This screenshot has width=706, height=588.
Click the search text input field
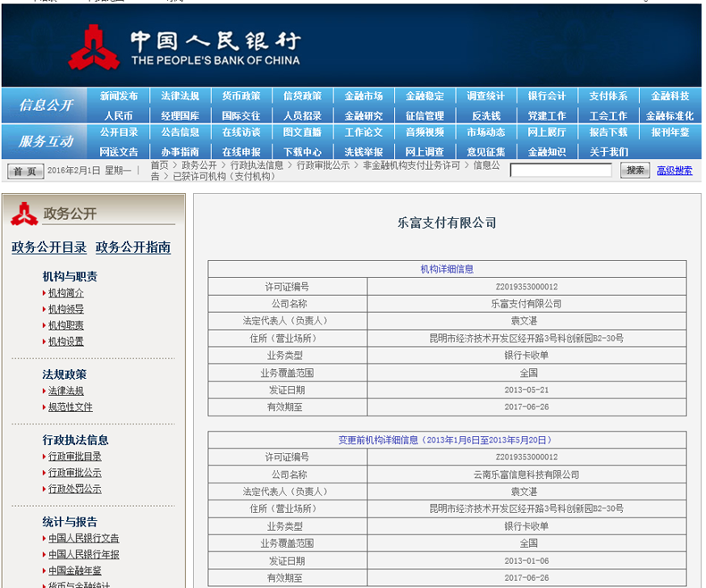tap(561, 170)
